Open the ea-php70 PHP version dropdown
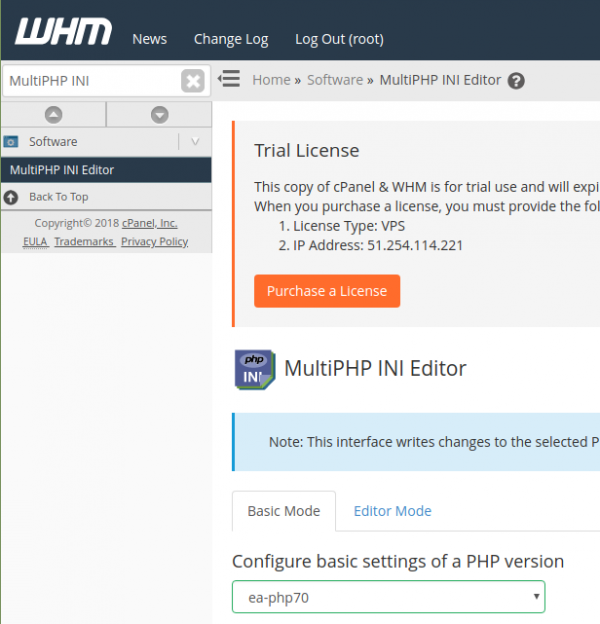Image resolution: width=600 pixels, height=624 pixels. coord(389,598)
